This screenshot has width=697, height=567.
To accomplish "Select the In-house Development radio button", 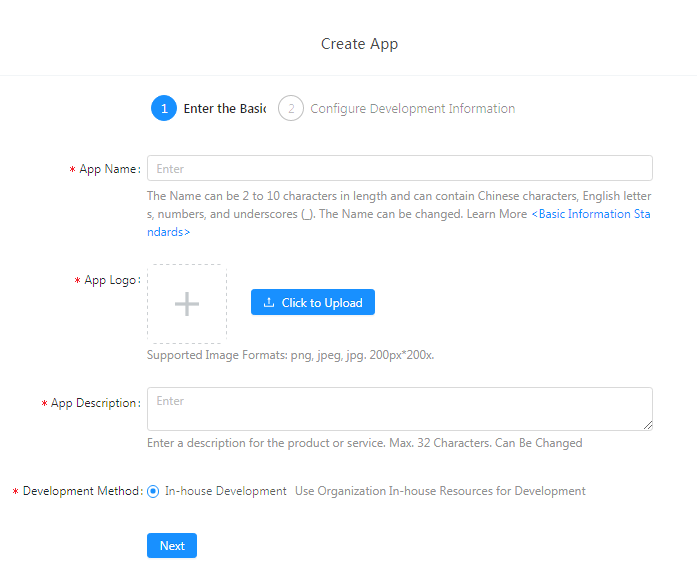I will 153,491.
